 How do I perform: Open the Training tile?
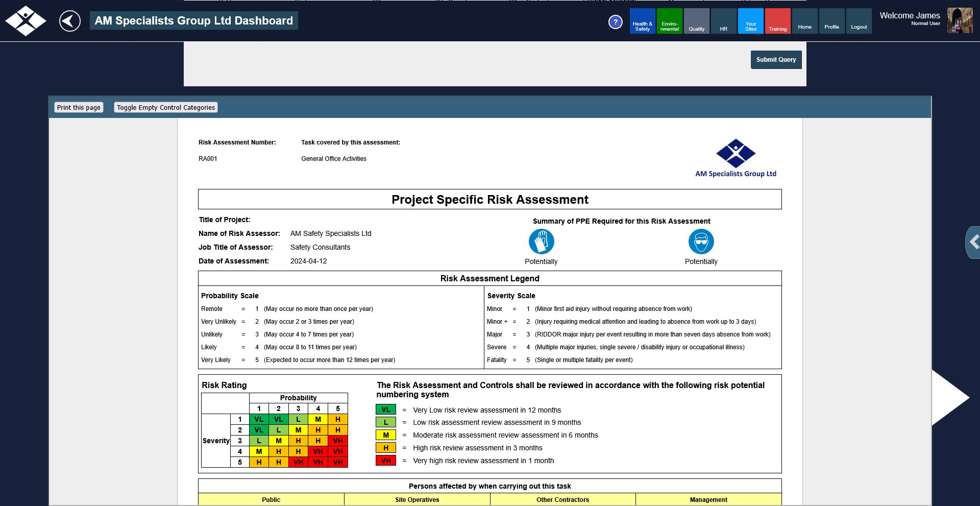click(x=778, y=21)
